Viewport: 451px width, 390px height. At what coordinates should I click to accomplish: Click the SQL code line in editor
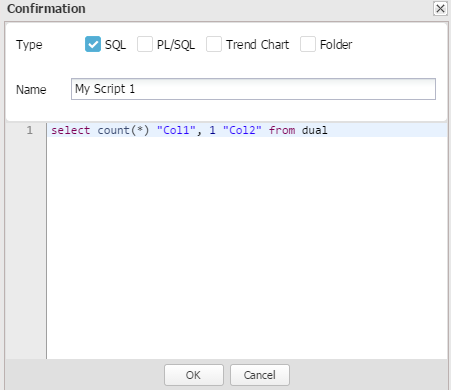247,130
